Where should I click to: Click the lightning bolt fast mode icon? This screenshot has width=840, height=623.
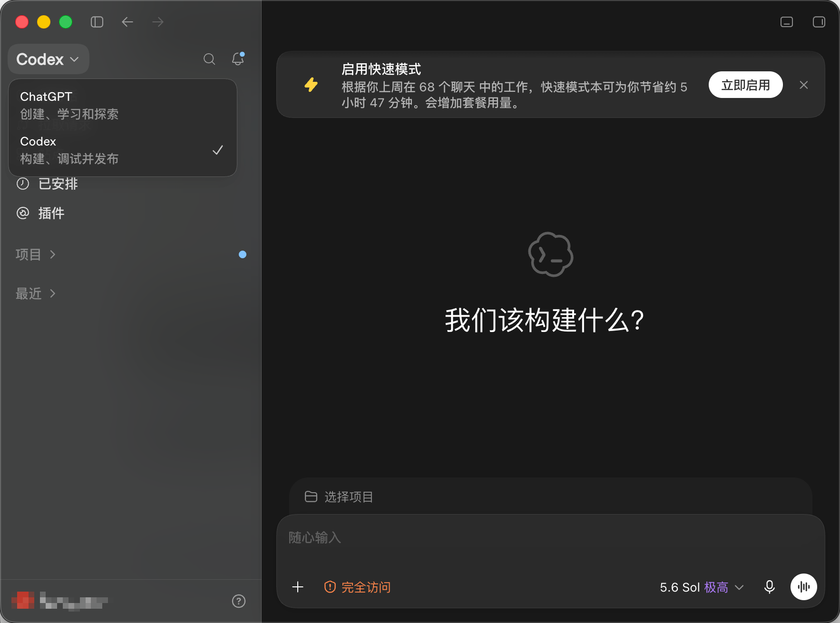click(311, 85)
